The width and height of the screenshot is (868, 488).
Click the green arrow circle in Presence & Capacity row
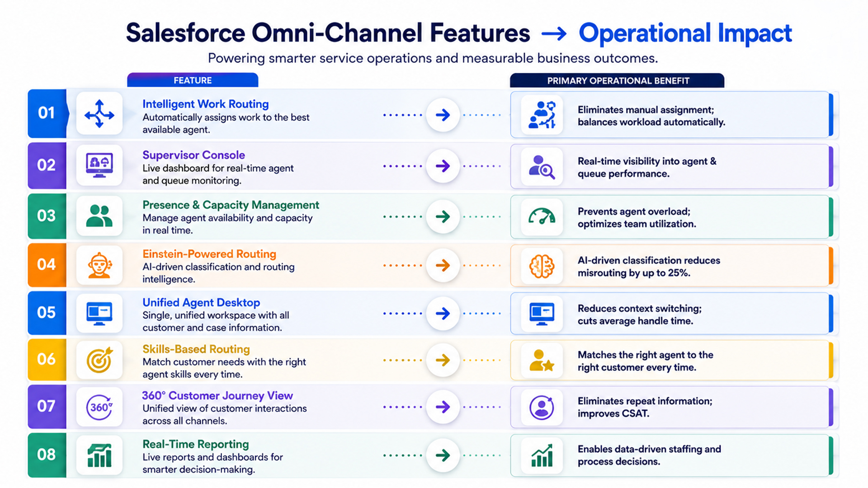tap(443, 216)
